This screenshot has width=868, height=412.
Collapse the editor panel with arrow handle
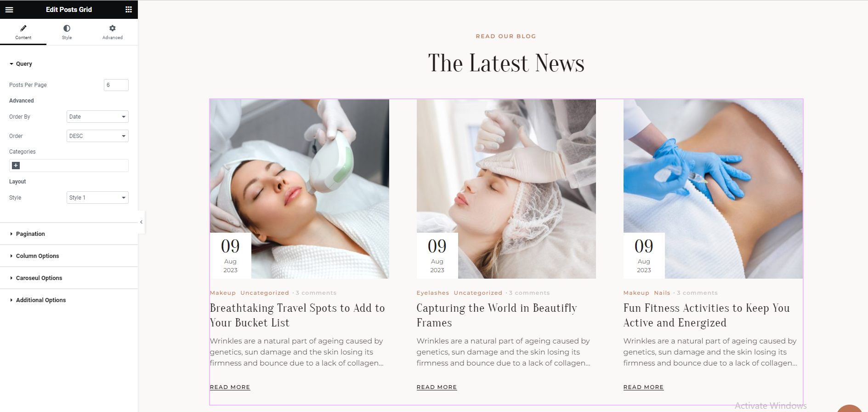coord(141,222)
